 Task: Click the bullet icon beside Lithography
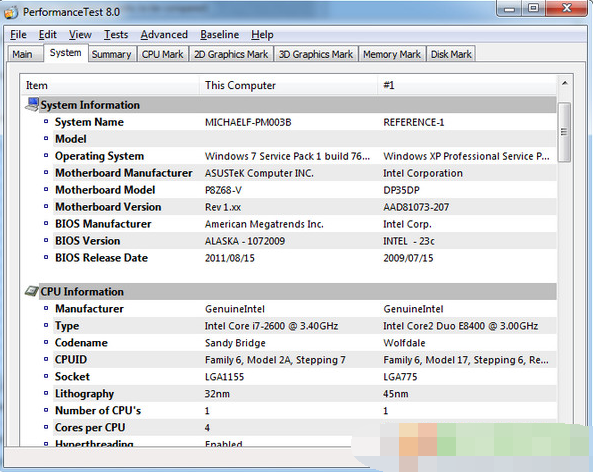click(x=46, y=393)
